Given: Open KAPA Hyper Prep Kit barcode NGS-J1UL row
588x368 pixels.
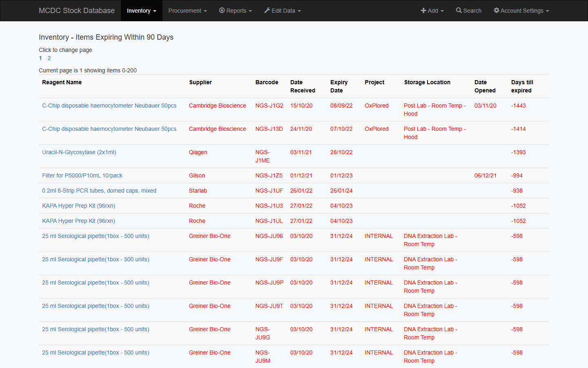Looking at the screenshot, I should (x=78, y=221).
